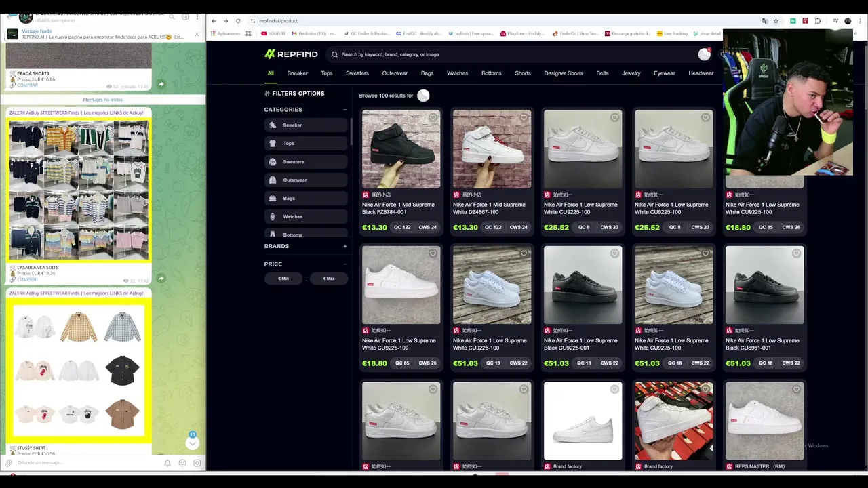
Task: Open the Sneaker category in filters sidebar
Action: (306, 125)
